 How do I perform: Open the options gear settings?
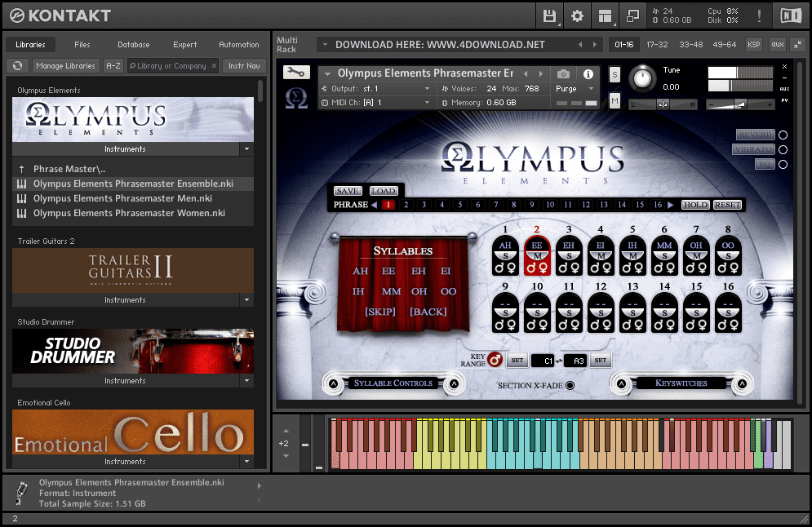click(577, 16)
